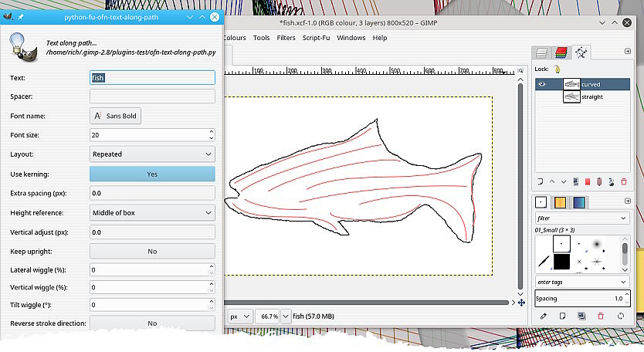This screenshot has width=644, height=352.
Task: Click the Sans Bold font button
Action: [x=116, y=116]
